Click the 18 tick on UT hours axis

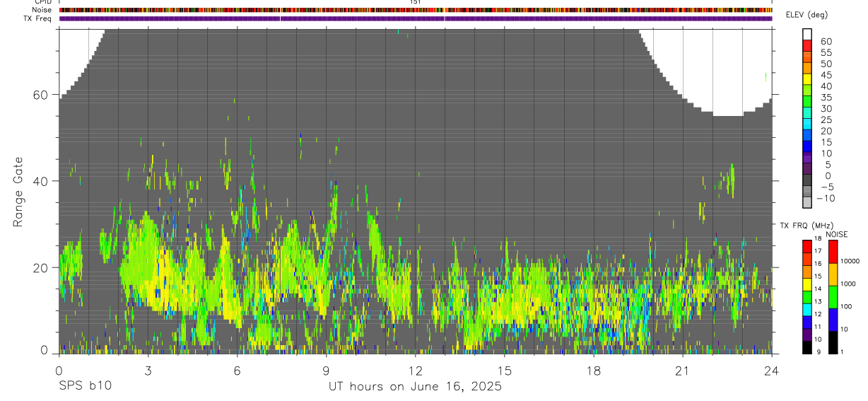(594, 370)
